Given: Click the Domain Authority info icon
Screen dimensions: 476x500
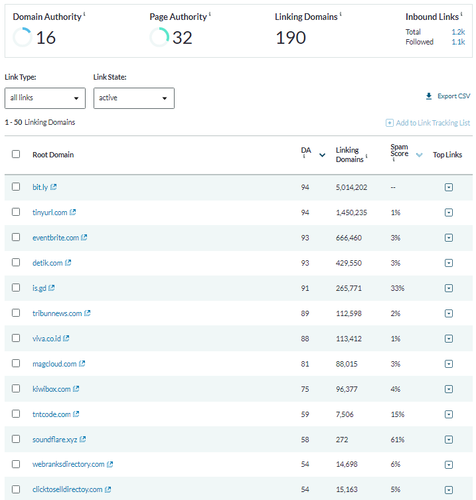Looking at the screenshot, I should pyautogui.click(x=84, y=13).
